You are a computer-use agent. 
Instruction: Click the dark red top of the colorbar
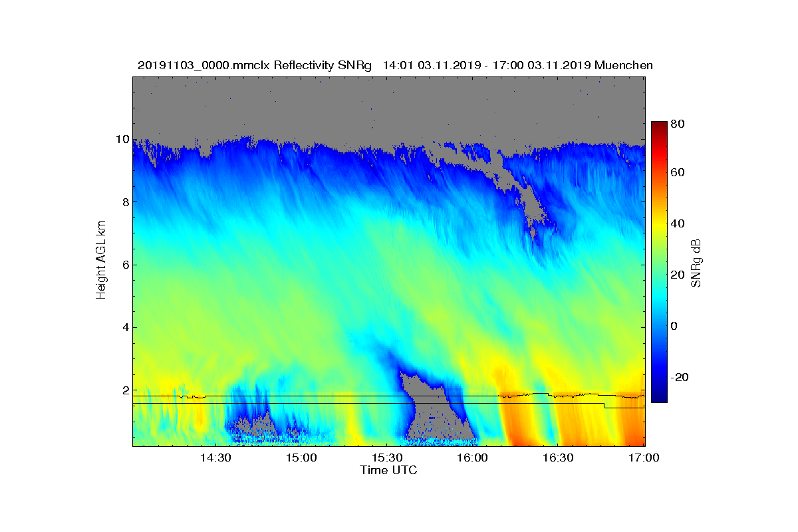click(x=658, y=126)
